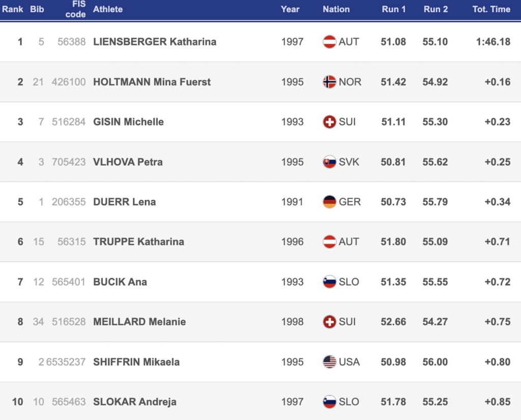Sort by the Rank column header

[x=13, y=9]
